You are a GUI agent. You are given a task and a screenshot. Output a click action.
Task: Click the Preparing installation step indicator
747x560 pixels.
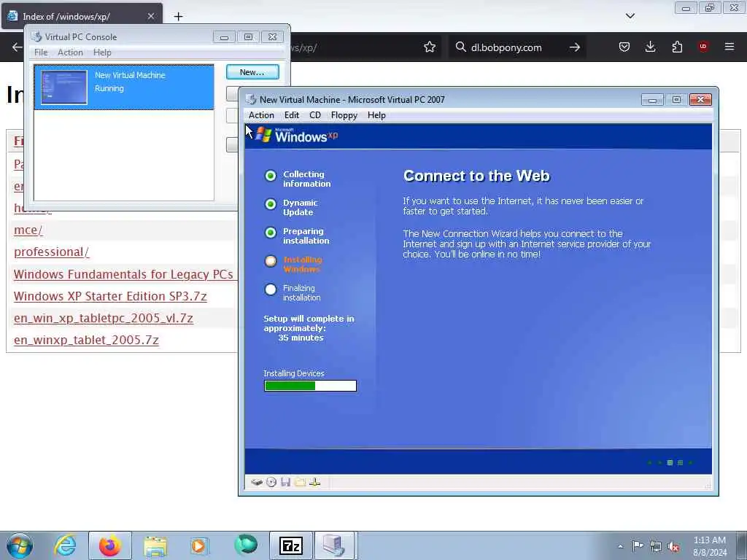tap(271, 233)
